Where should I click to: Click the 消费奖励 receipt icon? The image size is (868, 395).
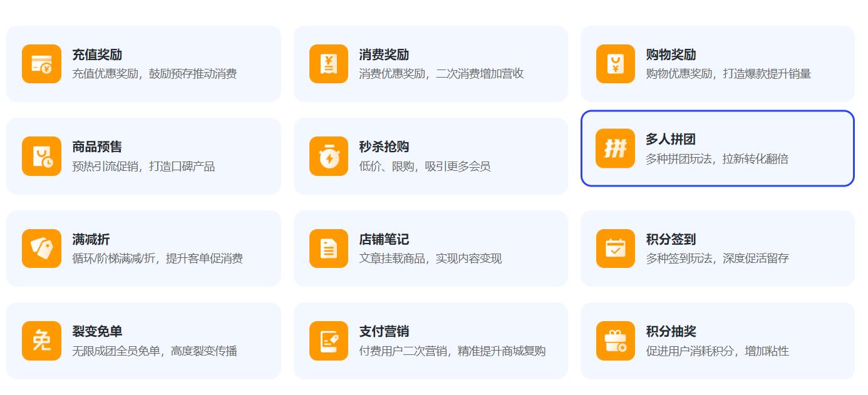click(329, 64)
